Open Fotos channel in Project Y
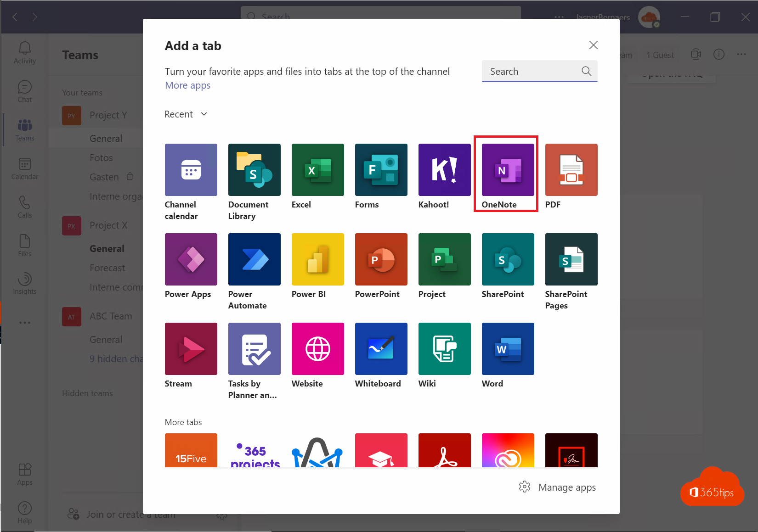Screen dimensions: 758x532 (101, 158)
